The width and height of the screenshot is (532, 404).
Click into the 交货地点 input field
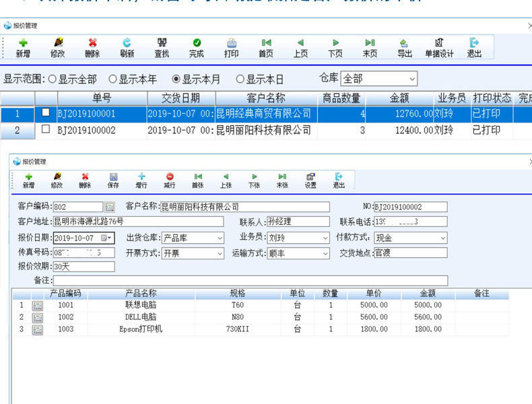point(411,252)
